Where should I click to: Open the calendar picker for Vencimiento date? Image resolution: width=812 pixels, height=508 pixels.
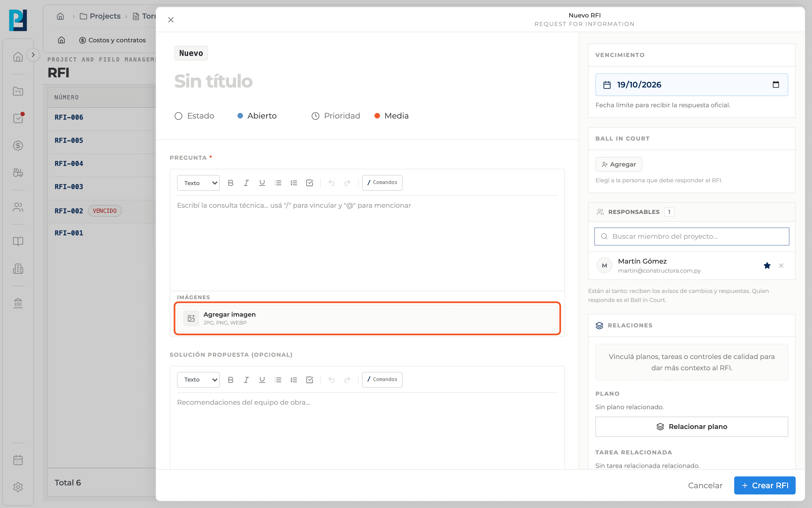click(x=775, y=84)
